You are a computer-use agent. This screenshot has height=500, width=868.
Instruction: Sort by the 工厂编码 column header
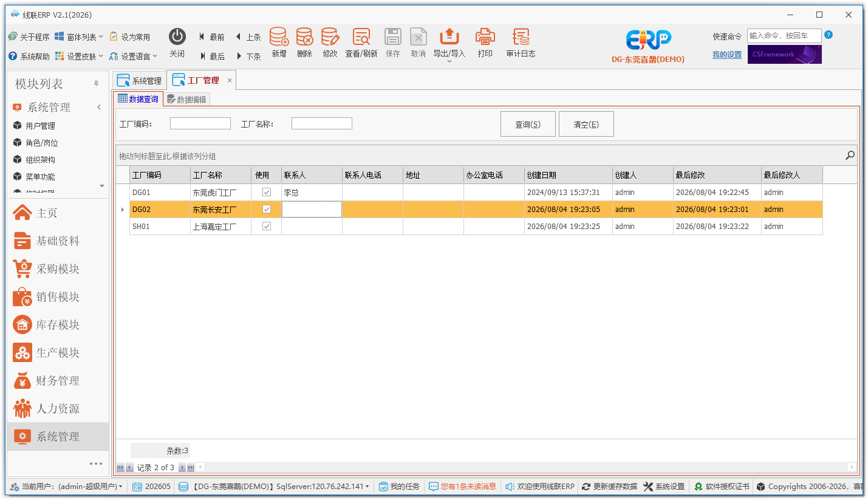point(160,175)
